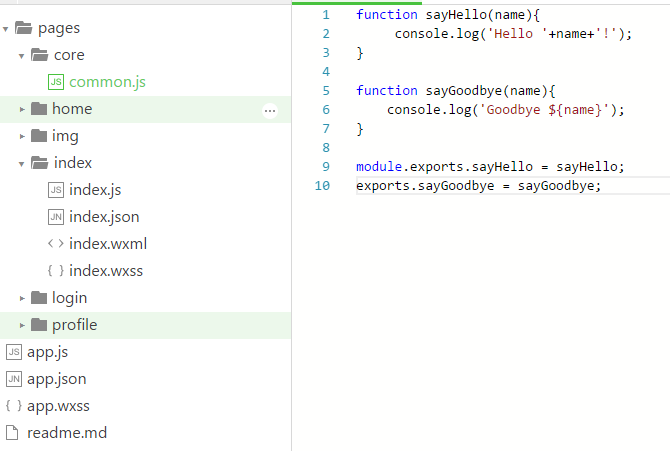Click the JN icon of app.json

(x=14, y=379)
